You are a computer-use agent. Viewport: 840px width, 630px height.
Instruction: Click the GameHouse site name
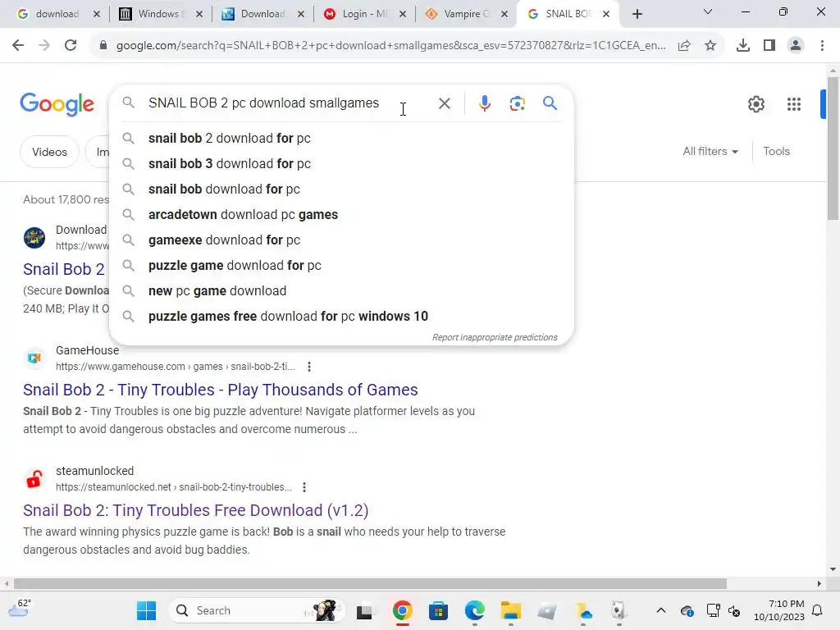click(x=87, y=350)
